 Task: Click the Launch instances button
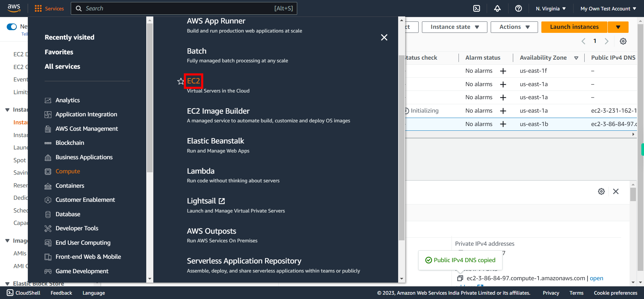(574, 27)
